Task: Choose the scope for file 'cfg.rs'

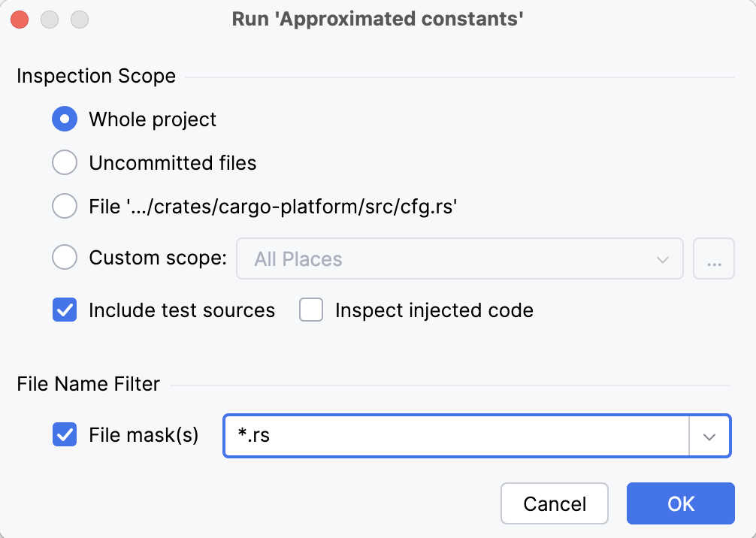Action: point(65,206)
